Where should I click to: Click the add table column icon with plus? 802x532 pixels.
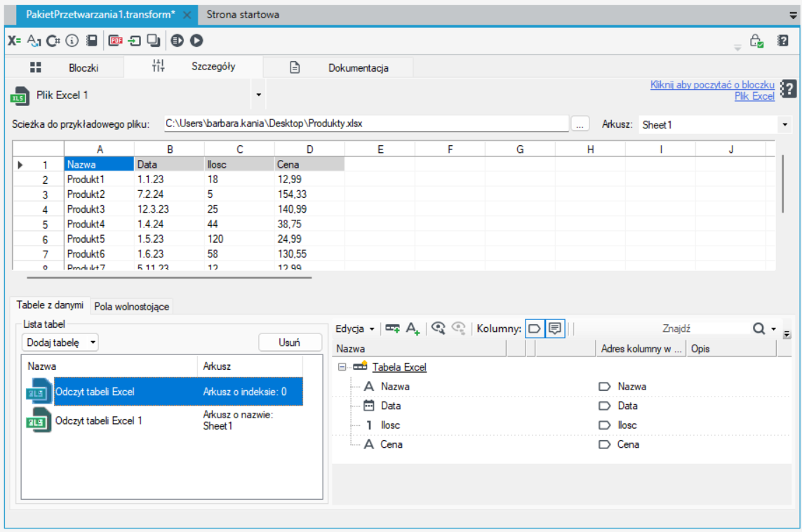393,328
